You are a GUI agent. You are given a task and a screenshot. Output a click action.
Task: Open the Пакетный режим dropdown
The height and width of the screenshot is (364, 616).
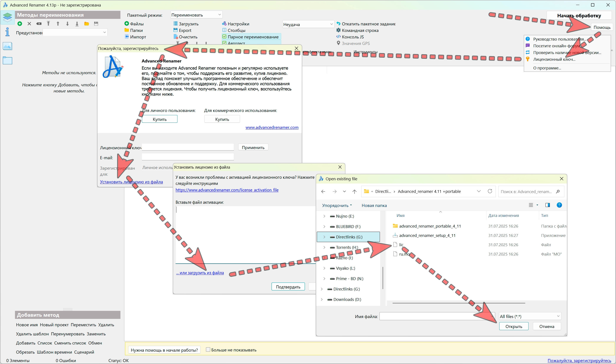196,15
